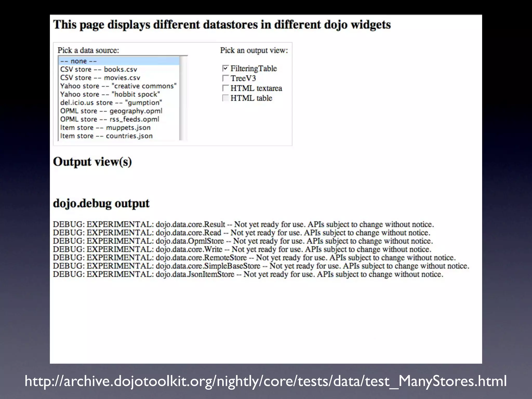
Task: Click debug line for dojo.data.OpmlStore
Action: [243, 241]
